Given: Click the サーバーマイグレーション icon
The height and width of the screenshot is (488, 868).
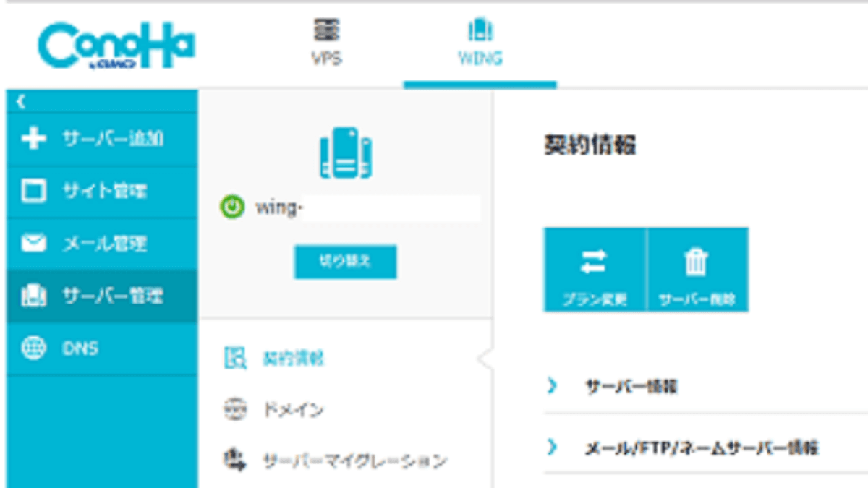Looking at the screenshot, I should [x=235, y=459].
